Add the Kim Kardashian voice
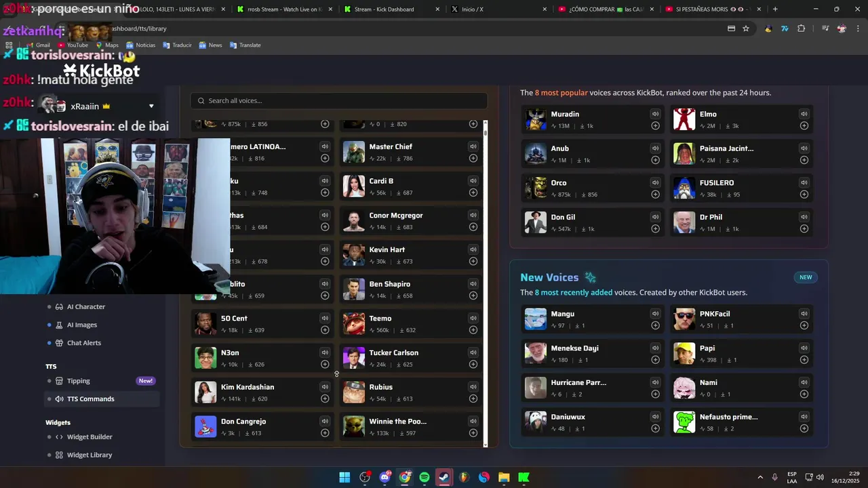Viewport: 868px width, 488px height. click(325, 399)
